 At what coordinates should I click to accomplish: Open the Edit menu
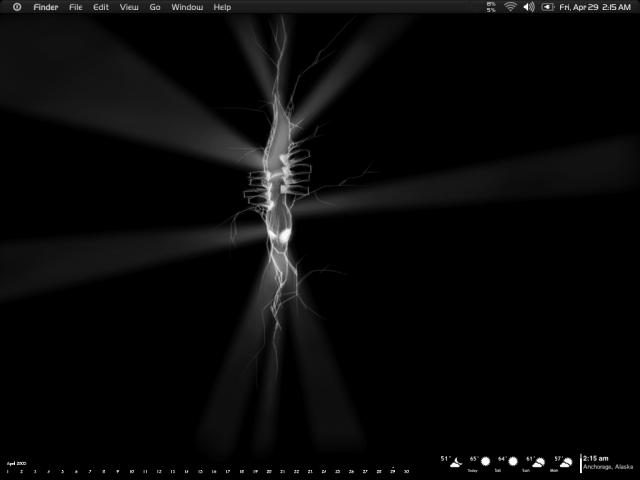pos(101,7)
